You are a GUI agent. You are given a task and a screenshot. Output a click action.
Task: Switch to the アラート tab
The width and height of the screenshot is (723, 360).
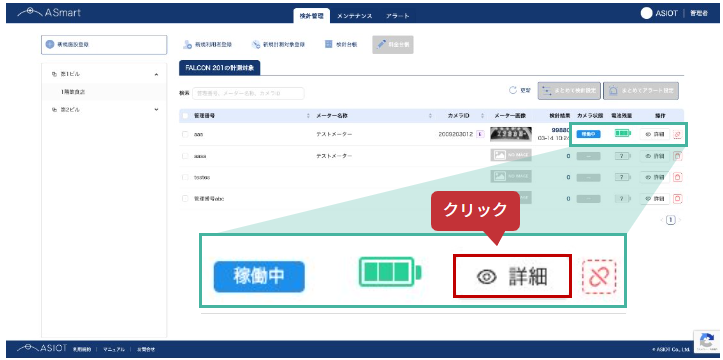(x=397, y=16)
